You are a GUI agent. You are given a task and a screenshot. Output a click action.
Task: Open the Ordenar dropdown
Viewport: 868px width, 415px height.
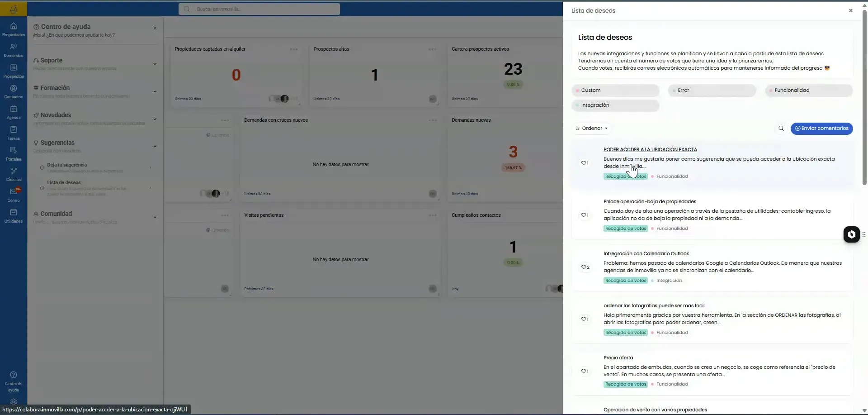tap(592, 129)
